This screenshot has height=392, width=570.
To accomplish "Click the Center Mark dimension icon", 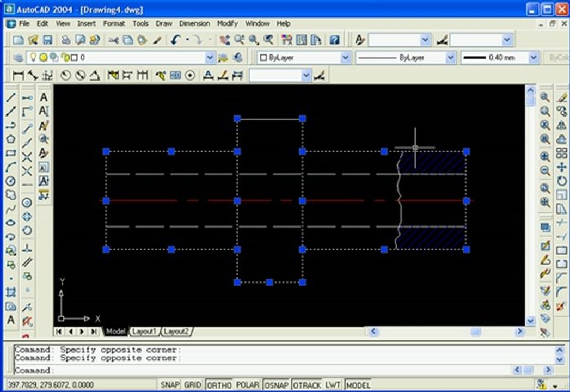I will click(x=190, y=75).
